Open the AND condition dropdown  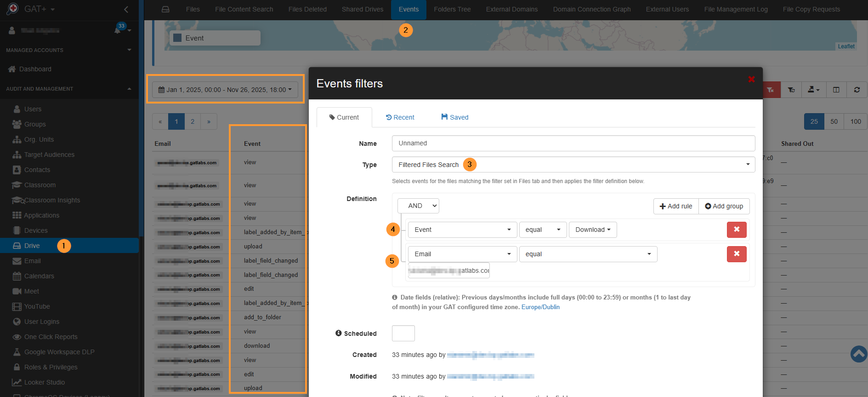click(418, 206)
